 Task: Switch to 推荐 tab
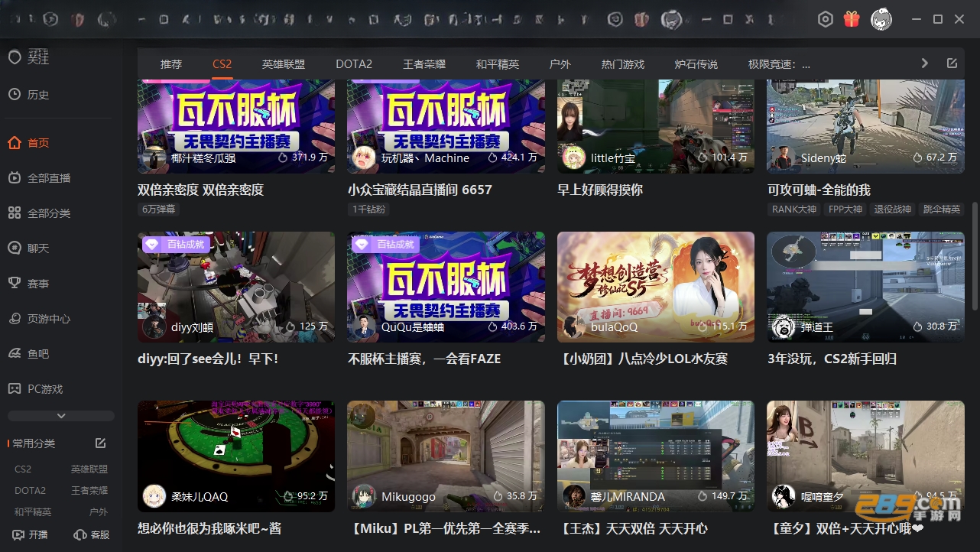[x=171, y=64]
